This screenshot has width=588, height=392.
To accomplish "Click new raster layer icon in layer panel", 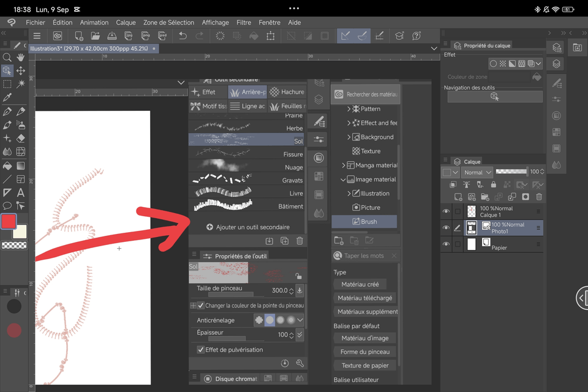I will (x=458, y=197).
